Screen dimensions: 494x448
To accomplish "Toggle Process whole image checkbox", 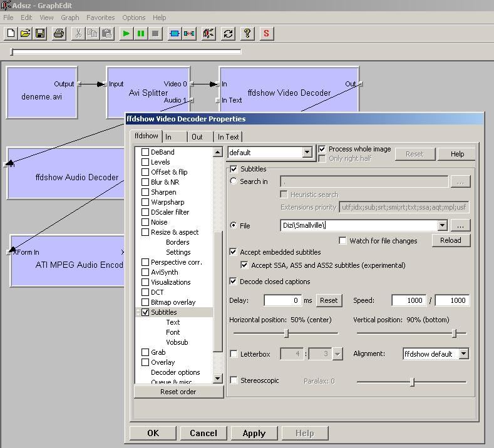I will click(x=322, y=149).
